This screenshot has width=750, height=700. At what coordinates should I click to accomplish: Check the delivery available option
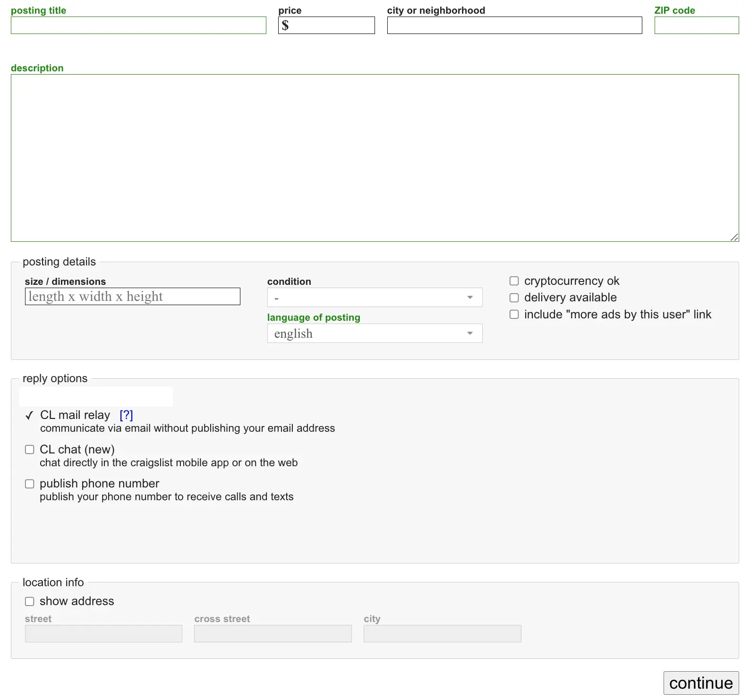coord(514,298)
